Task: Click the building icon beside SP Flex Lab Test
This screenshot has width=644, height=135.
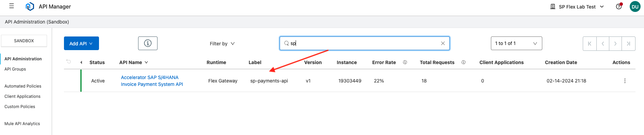Action: [553, 6]
